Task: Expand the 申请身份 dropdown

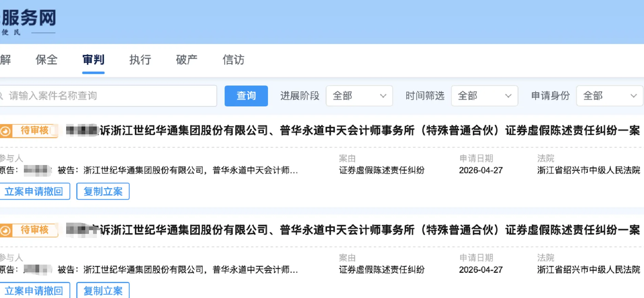Action: point(610,96)
